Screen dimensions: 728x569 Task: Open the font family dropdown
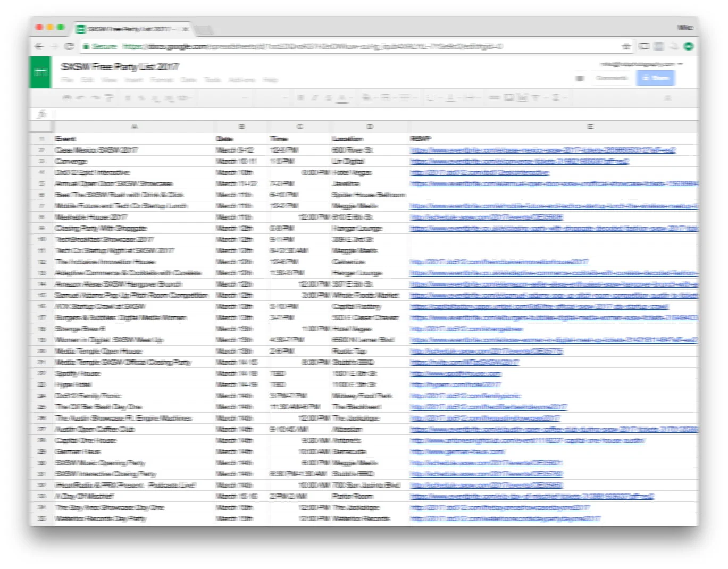223,98
